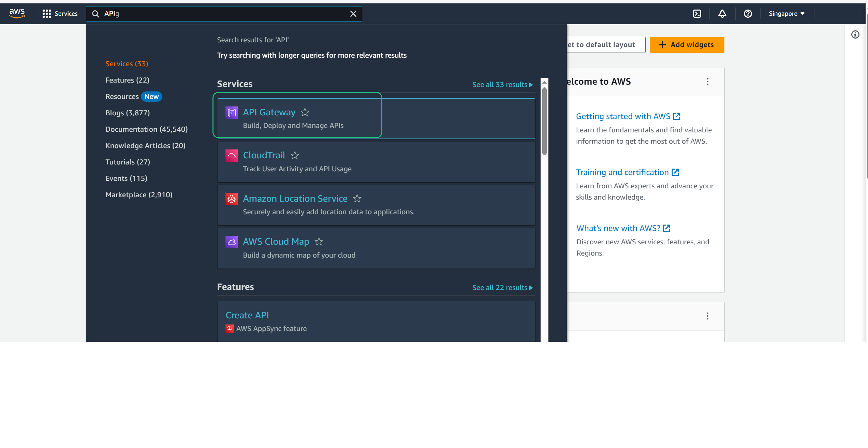Open Getting started with AWS link
Image resolution: width=868 pixels, height=448 pixels.
pos(623,116)
